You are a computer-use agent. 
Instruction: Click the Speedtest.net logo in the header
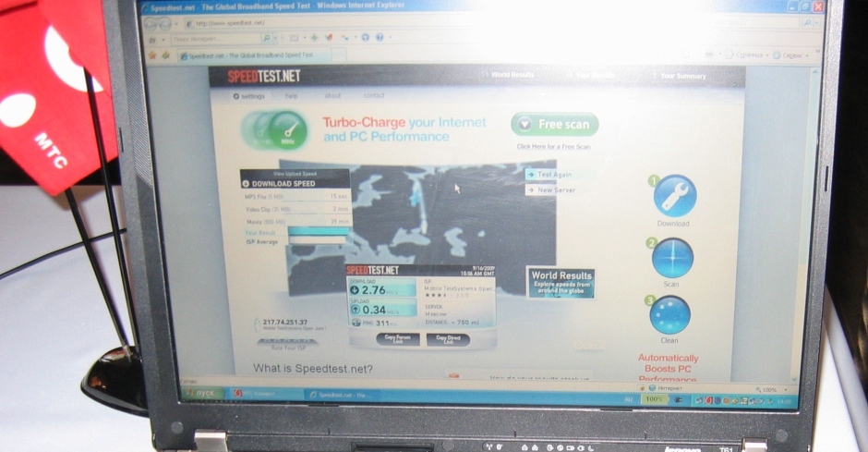[x=264, y=76]
